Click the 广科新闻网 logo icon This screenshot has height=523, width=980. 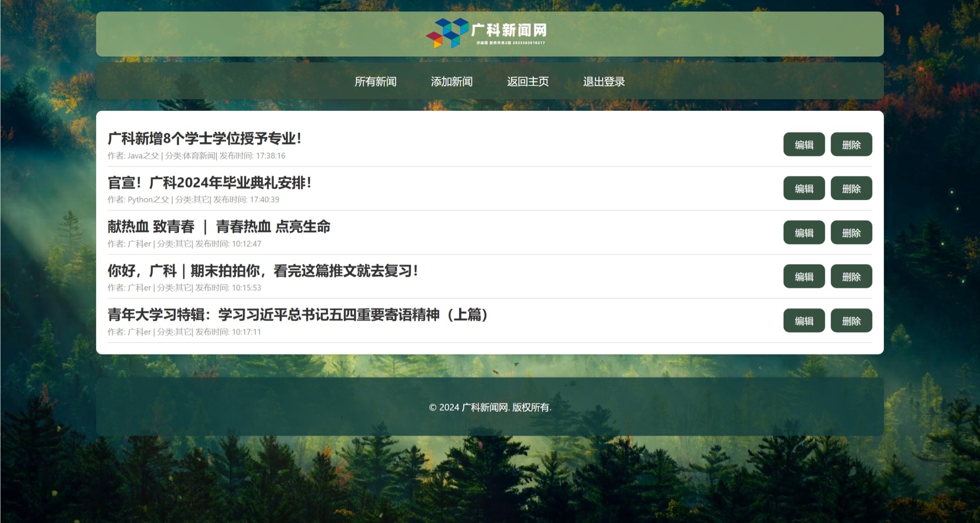point(447,33)
